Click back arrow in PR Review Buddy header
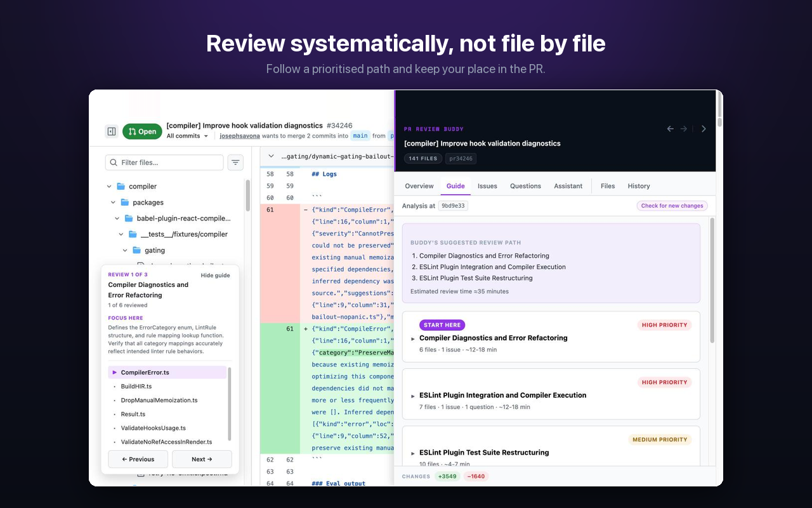 [670, 129]
